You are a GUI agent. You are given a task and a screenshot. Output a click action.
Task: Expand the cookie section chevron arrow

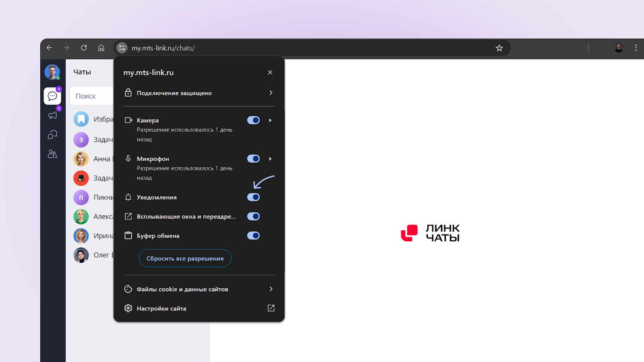(271, 289)
